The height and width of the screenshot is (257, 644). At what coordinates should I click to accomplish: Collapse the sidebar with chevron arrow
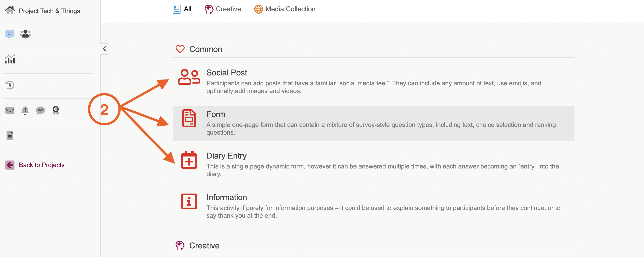pyautogui.click(x=104, y=49)
